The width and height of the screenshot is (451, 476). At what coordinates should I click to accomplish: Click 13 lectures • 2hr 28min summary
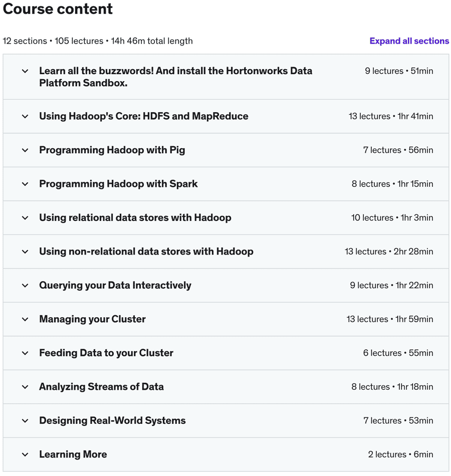tap(389, 252)
